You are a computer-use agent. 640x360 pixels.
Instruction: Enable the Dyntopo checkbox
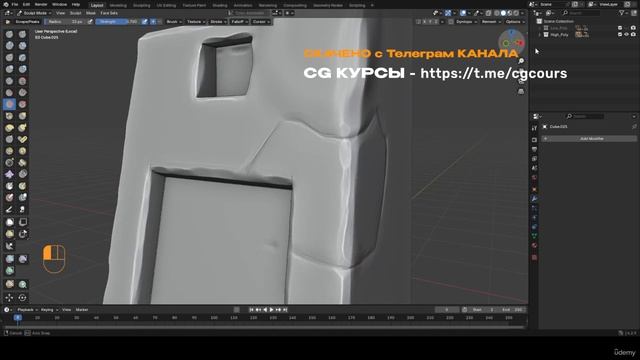[x=451, y=22]
